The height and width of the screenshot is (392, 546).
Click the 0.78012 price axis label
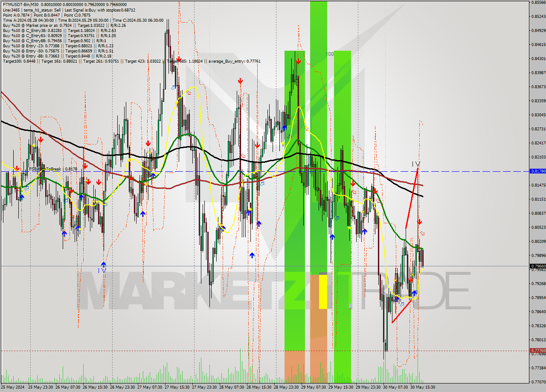(x=538, y=340)
